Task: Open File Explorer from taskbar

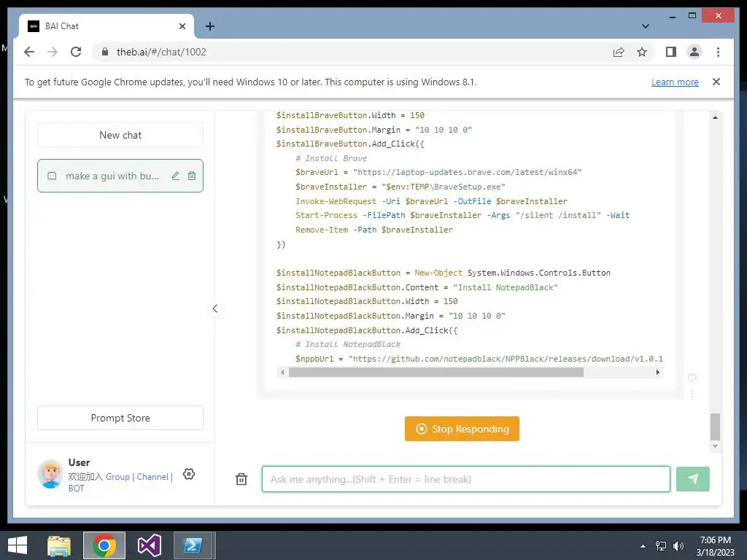Action: coord(59,545)
